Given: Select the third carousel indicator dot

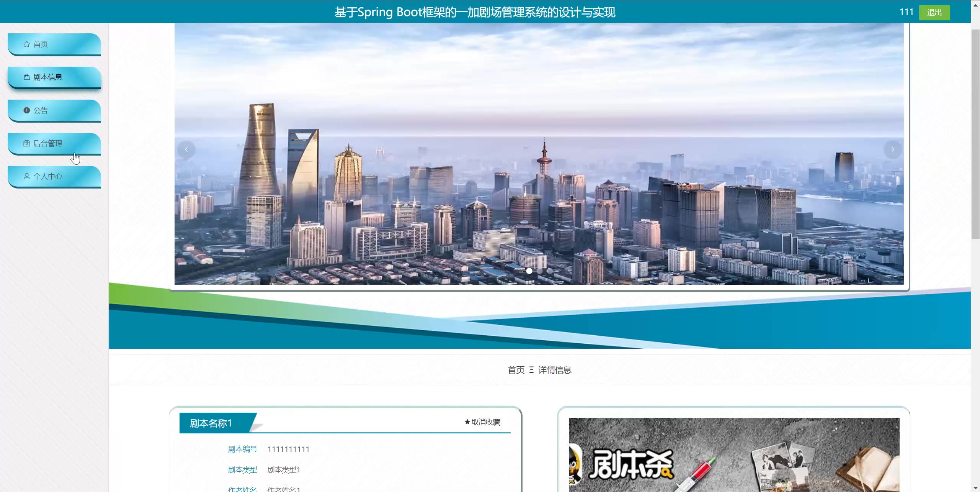Looking at the screenshot, I should point(550,271).
